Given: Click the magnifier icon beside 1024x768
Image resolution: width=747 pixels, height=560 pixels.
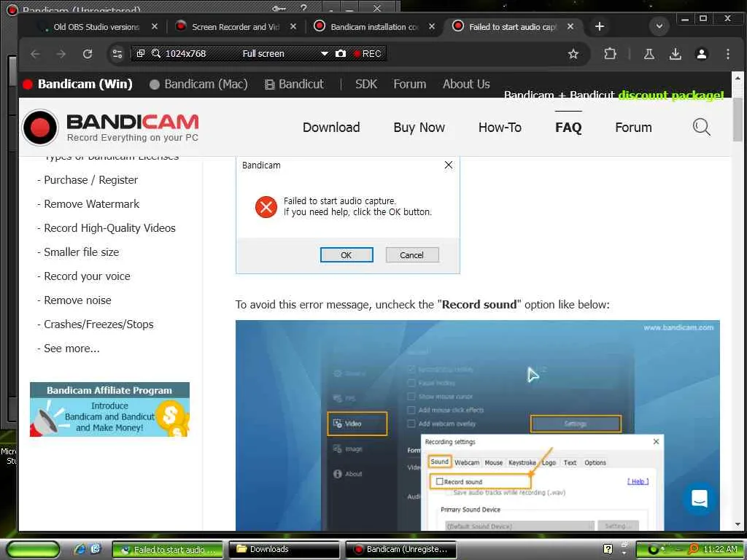Looking at the screenshot, I should [156, 53].
